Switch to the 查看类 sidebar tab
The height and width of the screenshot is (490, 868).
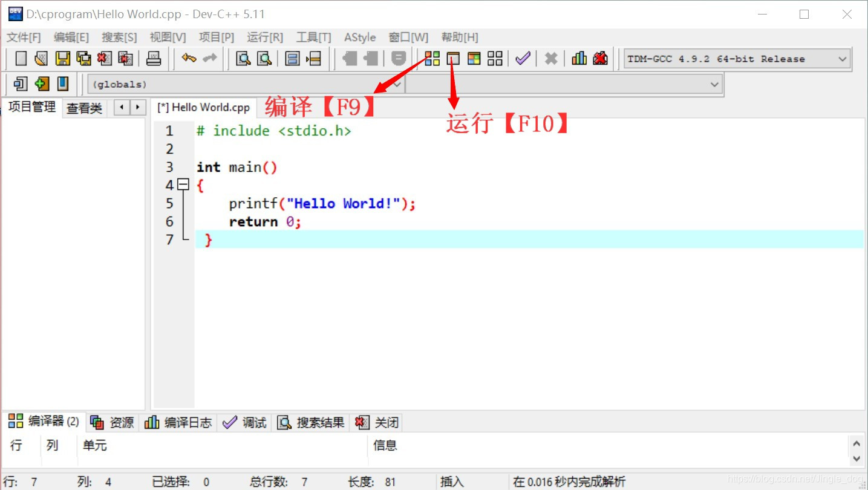[x=85, y=109]
